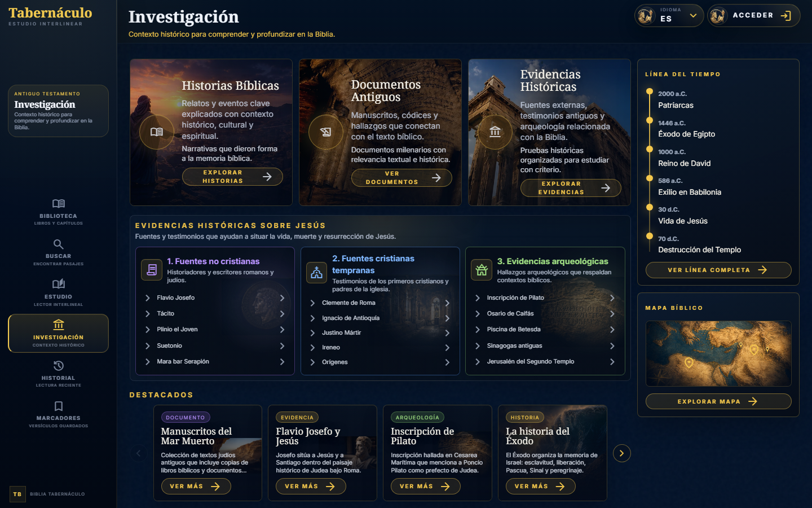The width and height of the screenshot is (812, 508).
Task: Open the Biblioteca book icon in sidebar
Action: tap(59, 204)
